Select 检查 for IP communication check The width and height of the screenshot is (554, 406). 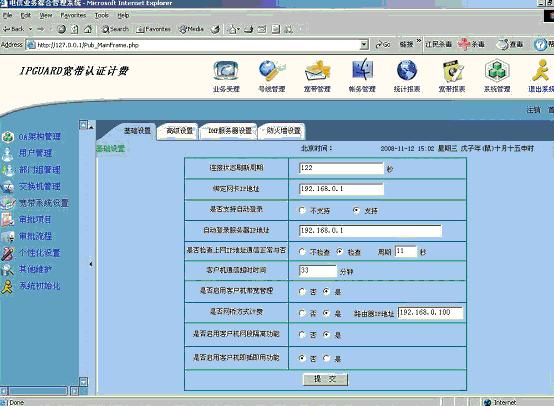click(x=340, y=252)
